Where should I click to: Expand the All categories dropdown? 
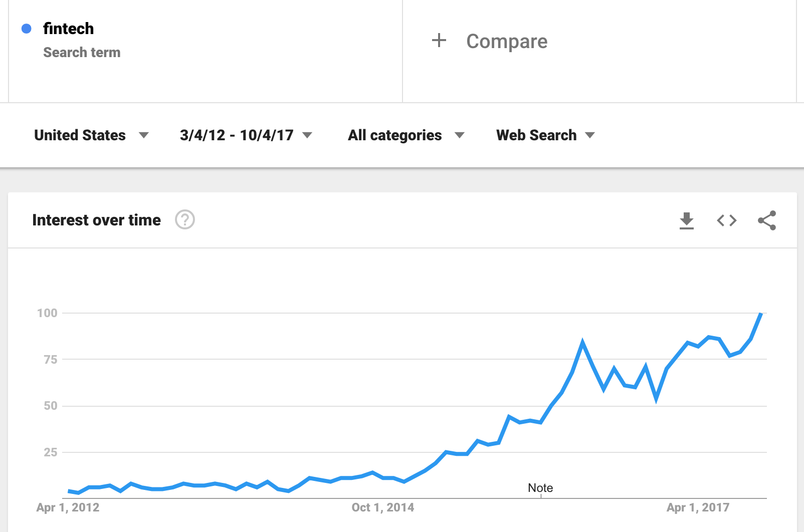406,135
